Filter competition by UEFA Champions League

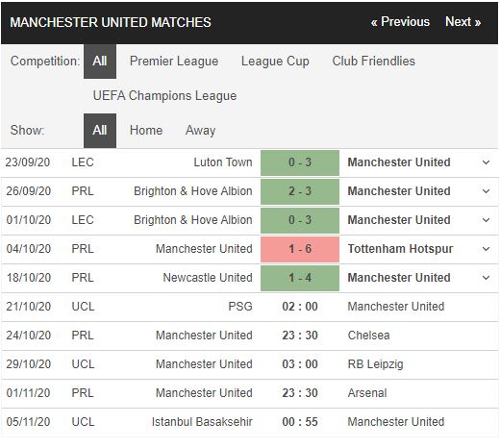164,96
